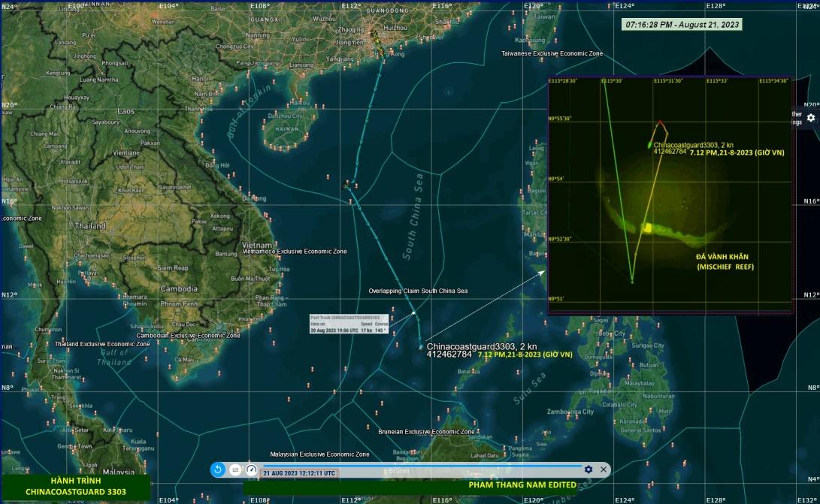Restart the track playback with the blue replay icon
Image resolution: width=820 pixels, height=504 pixels.
[217, 469]
